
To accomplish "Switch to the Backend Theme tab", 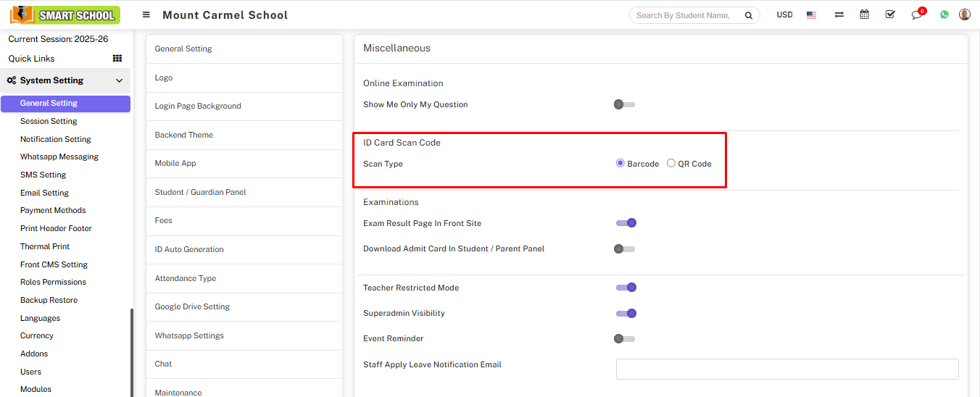I will [184, 135].
